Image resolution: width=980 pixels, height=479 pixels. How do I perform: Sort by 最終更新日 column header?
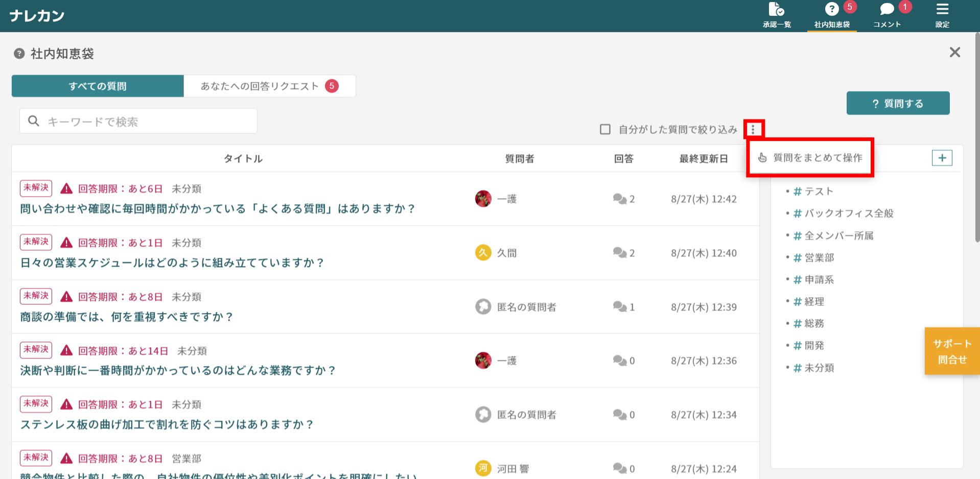tap(704, 159)
